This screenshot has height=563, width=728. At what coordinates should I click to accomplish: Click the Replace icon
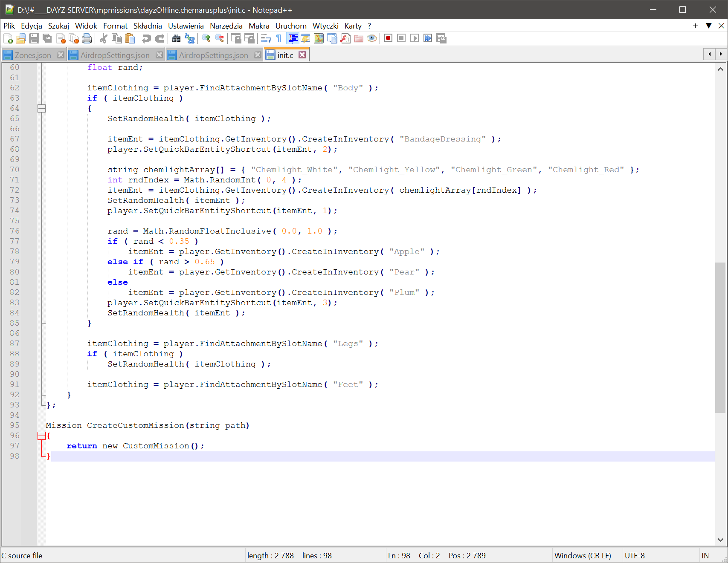(x=189, y=38)
